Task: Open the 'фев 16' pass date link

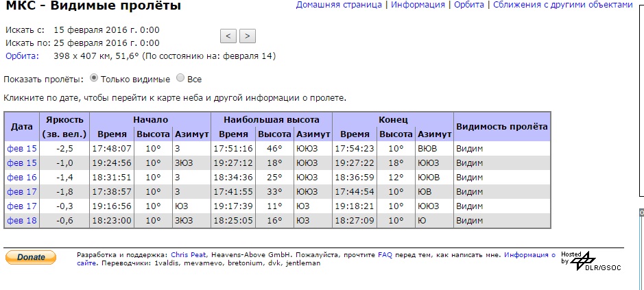Action: 22,178
